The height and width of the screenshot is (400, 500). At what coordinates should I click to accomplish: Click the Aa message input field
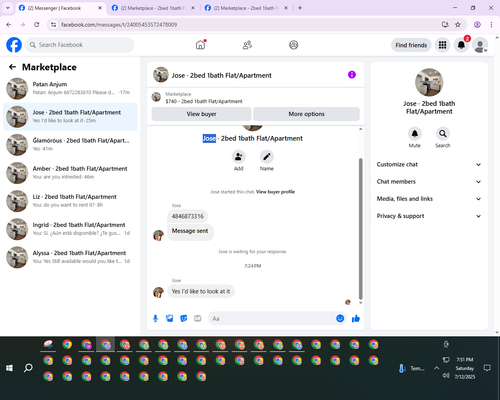(272, 319)
